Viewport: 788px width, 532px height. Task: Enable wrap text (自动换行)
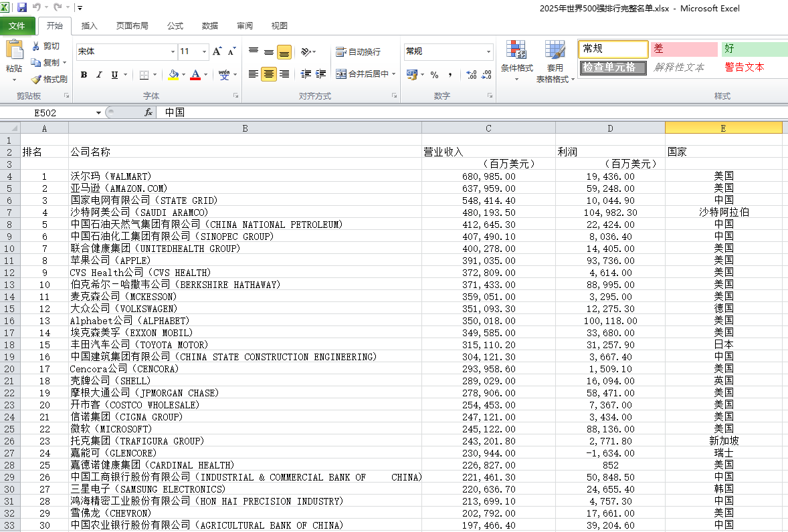(359, 51)
